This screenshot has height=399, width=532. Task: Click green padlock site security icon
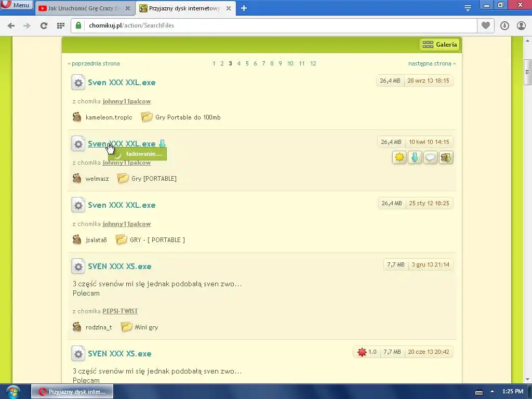78,25
